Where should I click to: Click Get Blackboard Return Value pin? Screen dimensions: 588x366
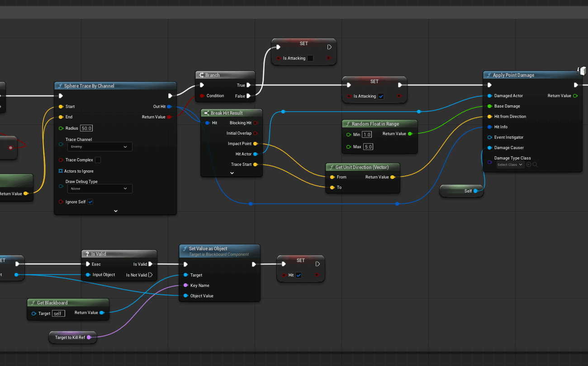pyautogui.click(x=101, y=313)
